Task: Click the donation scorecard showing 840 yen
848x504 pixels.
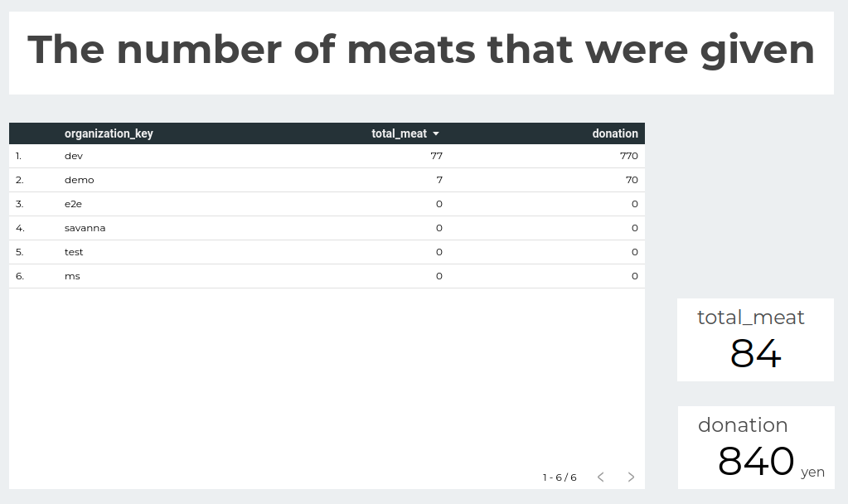Action: 756,448
